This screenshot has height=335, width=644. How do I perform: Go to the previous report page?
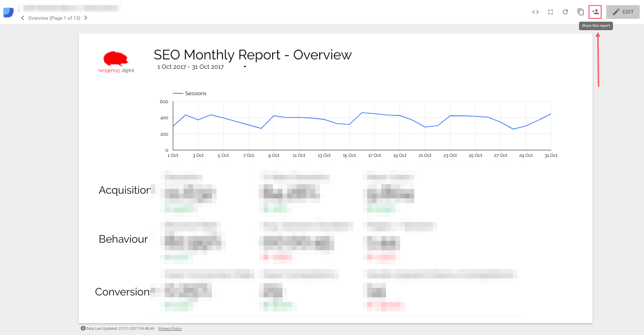(22, 17)
